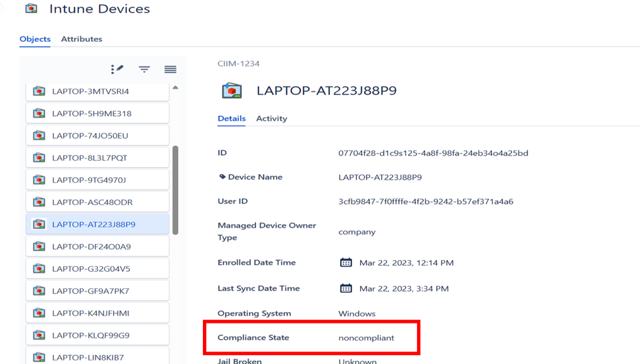Select LAPTOP-9TG4970J in object list

pos(97,180)
